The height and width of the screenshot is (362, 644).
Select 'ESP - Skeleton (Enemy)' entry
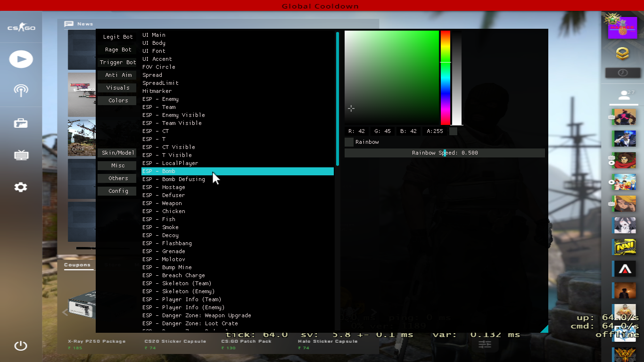(x=238, y=291)
